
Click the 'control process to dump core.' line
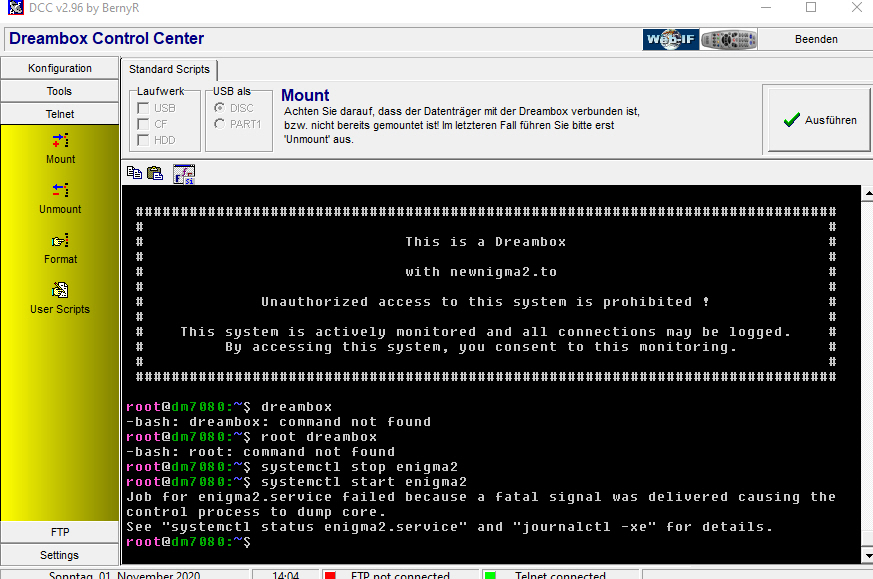[x=256, y=512]
